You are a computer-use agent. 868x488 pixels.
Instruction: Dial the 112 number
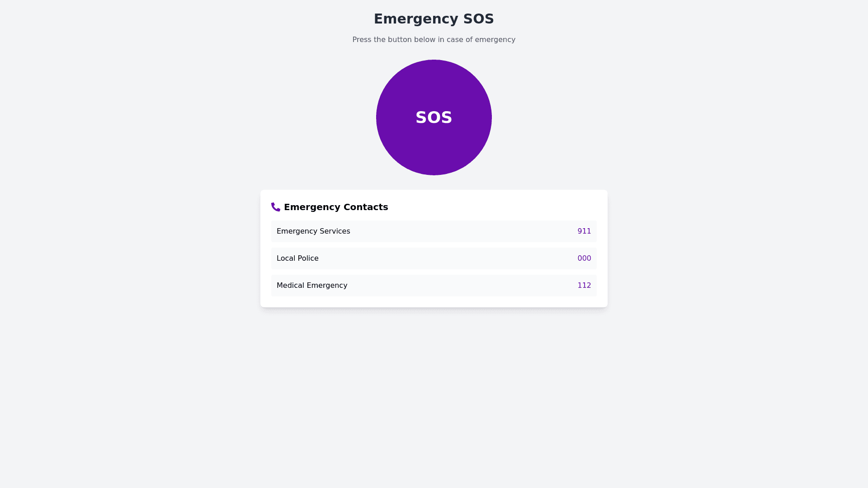(x=584, y=286)
